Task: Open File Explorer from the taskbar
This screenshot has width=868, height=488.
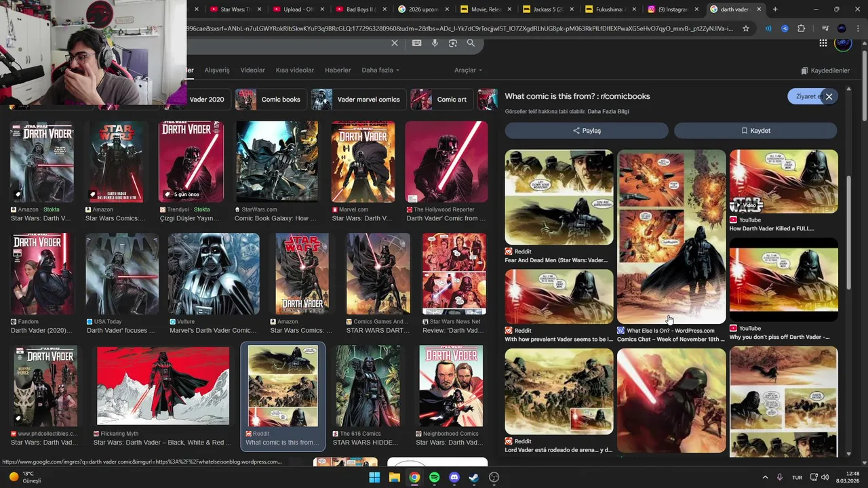Action: [394, 477]
